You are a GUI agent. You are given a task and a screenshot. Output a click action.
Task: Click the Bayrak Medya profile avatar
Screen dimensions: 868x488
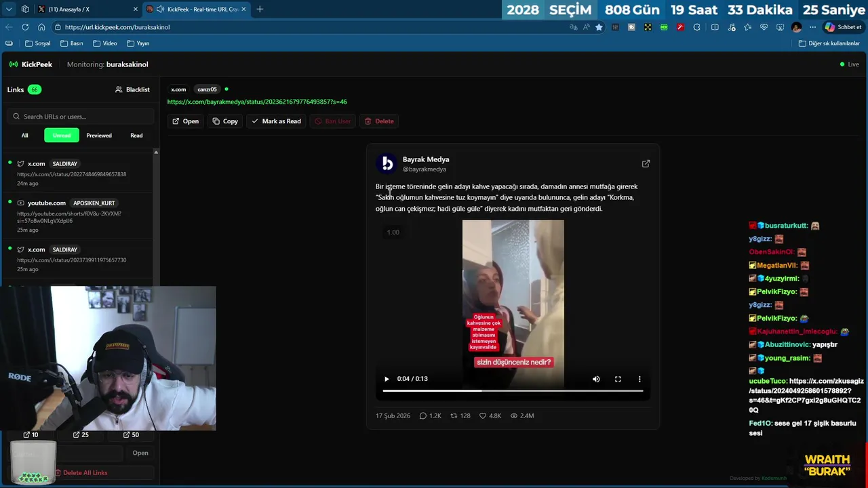tap(387, 163)
